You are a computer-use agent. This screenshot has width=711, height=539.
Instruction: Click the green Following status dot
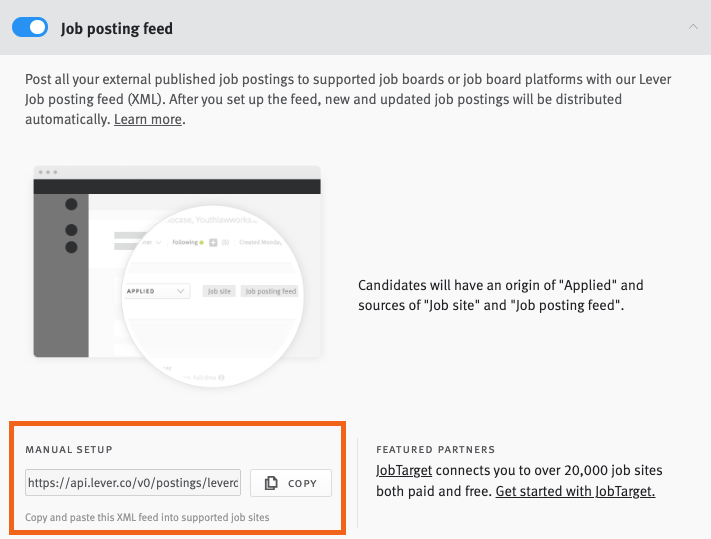(201, 242)
